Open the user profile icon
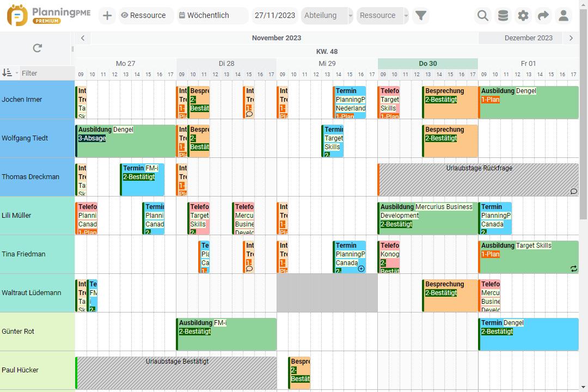This screenshot has width=588, height=392. 564,15
